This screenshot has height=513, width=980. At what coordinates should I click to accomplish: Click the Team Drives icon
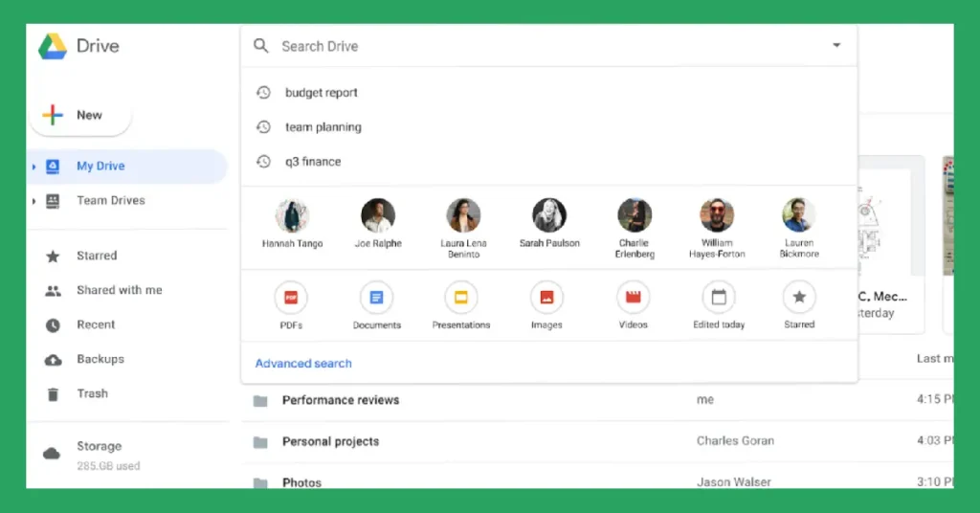[x=54, y=201]
